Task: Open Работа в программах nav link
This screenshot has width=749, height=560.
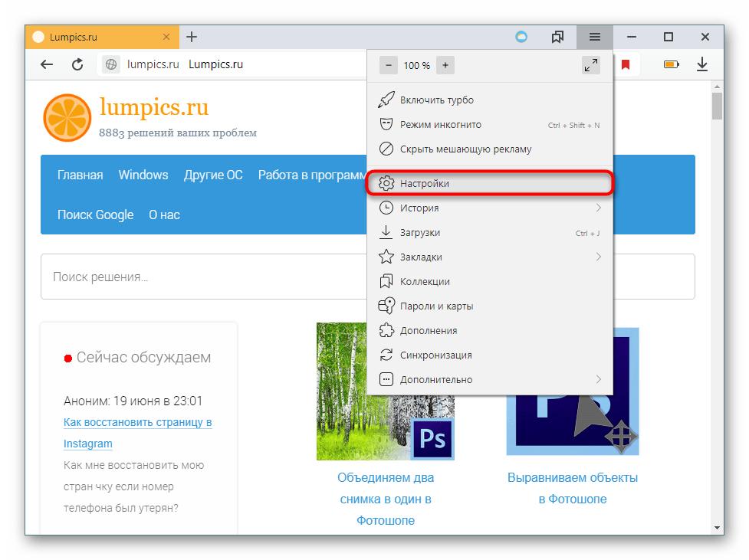Action: pos(312,175)
